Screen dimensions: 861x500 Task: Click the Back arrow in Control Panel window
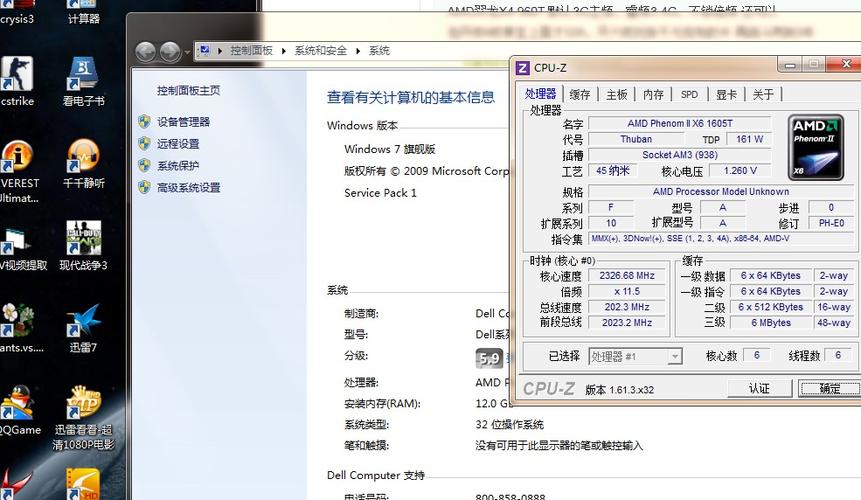point(146,52)
